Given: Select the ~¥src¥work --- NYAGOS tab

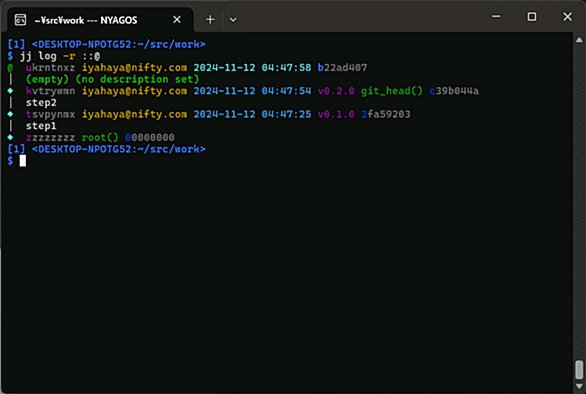Looking at the screenshot, I should 100,20.
